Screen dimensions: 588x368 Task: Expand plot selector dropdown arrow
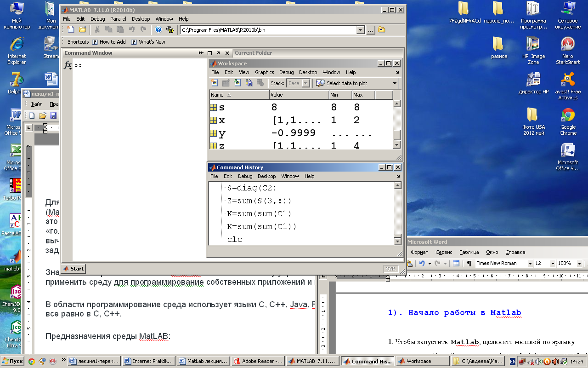tap(395, 83)
